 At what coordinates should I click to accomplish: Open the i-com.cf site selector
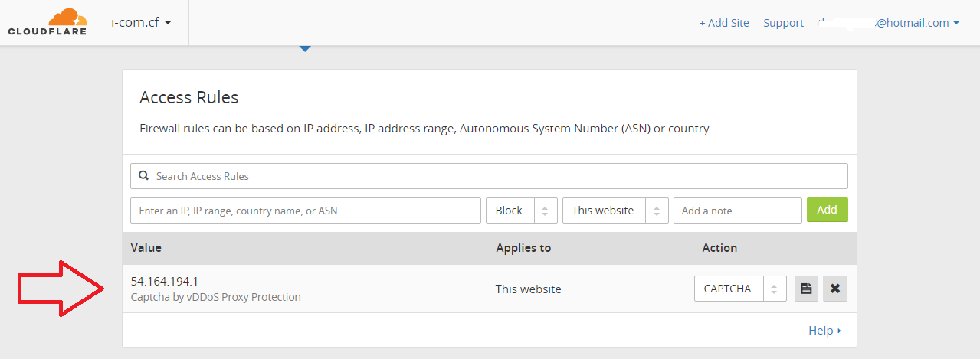click(x=142, y=22)
